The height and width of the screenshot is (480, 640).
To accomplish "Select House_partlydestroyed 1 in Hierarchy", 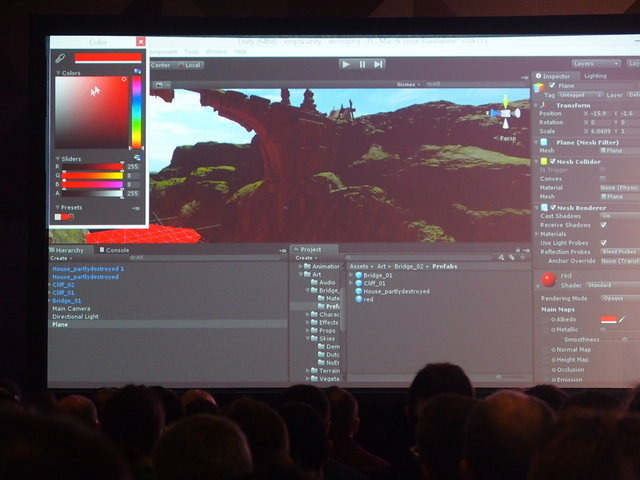I will [x=88, y=269].
